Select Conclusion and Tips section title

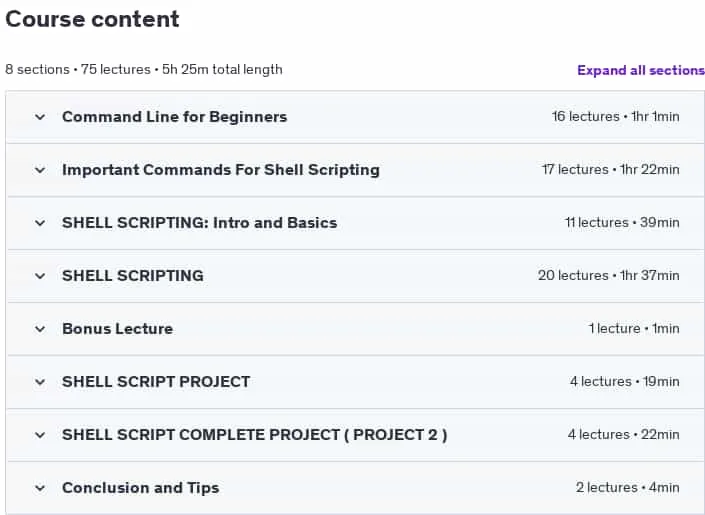[140, 488]
